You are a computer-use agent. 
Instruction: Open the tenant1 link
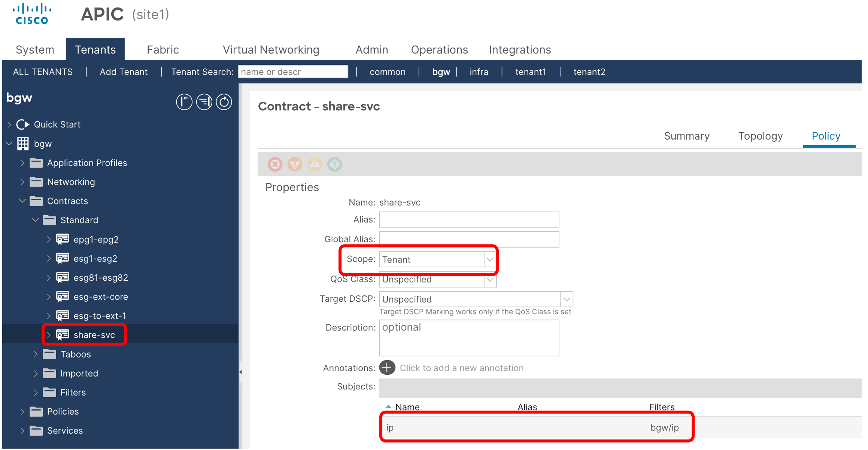(531, 72)
